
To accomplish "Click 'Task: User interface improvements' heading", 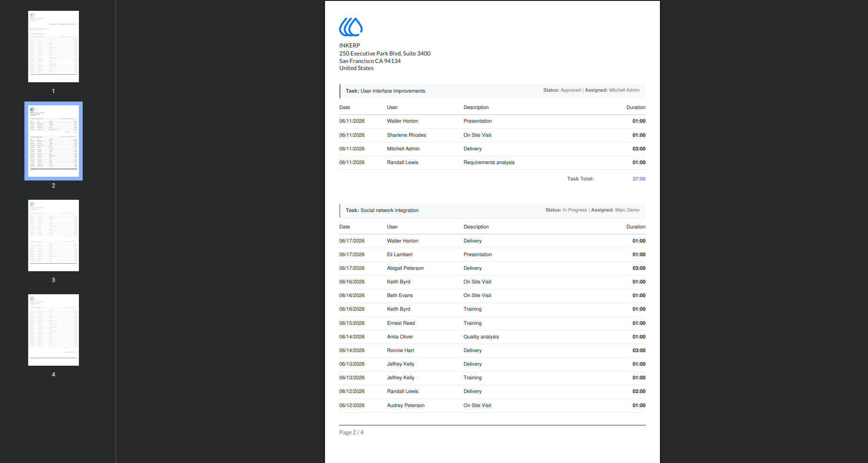I will point(385,91).
